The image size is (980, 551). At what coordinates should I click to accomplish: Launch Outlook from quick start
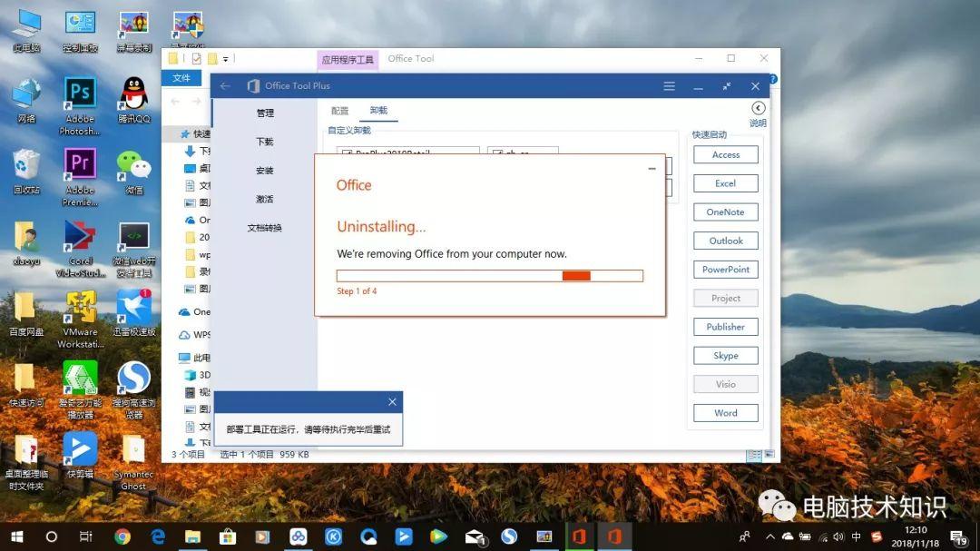pos(726,241)
